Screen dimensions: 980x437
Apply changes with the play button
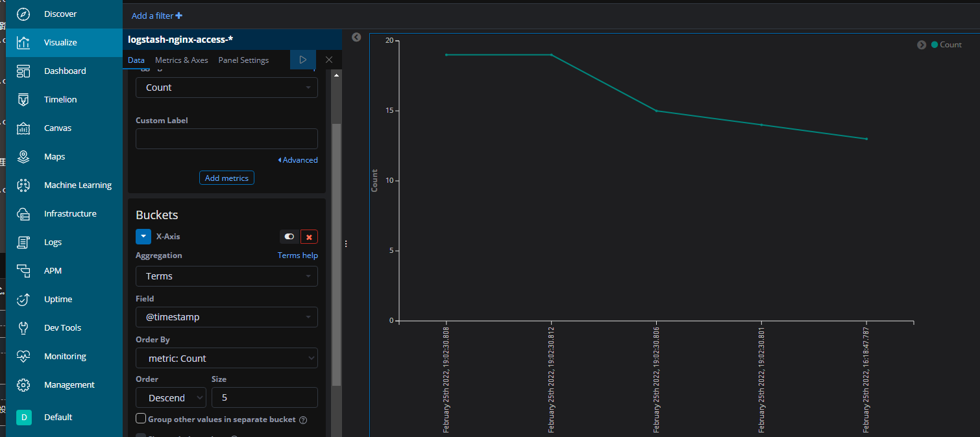[x=302, y=60]
